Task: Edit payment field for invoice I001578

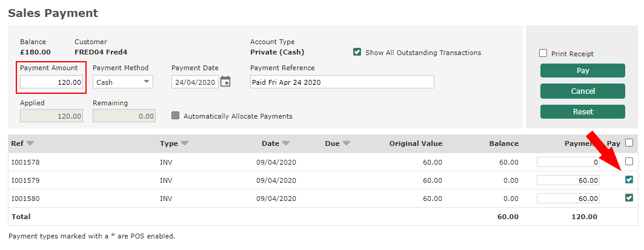Action: (568, 162)
